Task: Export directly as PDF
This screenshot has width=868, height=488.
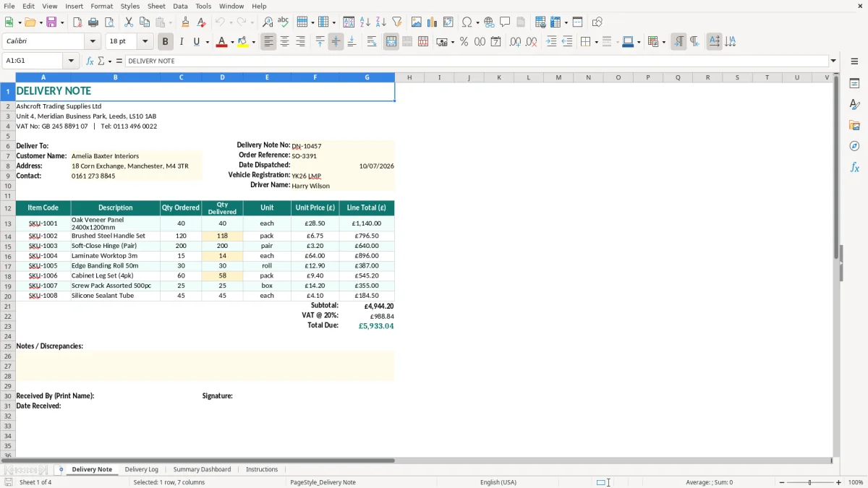Action: 77,22
